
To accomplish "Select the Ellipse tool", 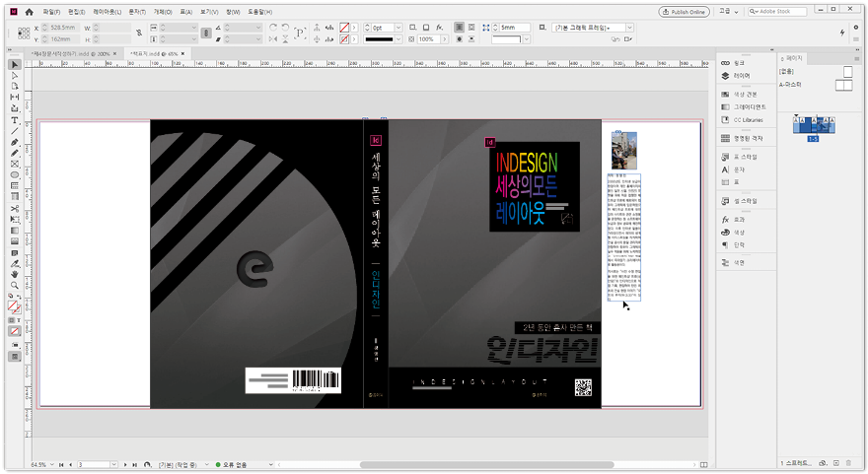I will [x=15, y=175].
